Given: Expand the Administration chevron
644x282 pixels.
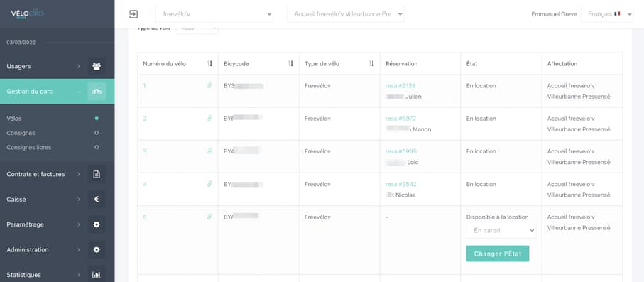Looking at the screenshot, I should click(78, 249).
